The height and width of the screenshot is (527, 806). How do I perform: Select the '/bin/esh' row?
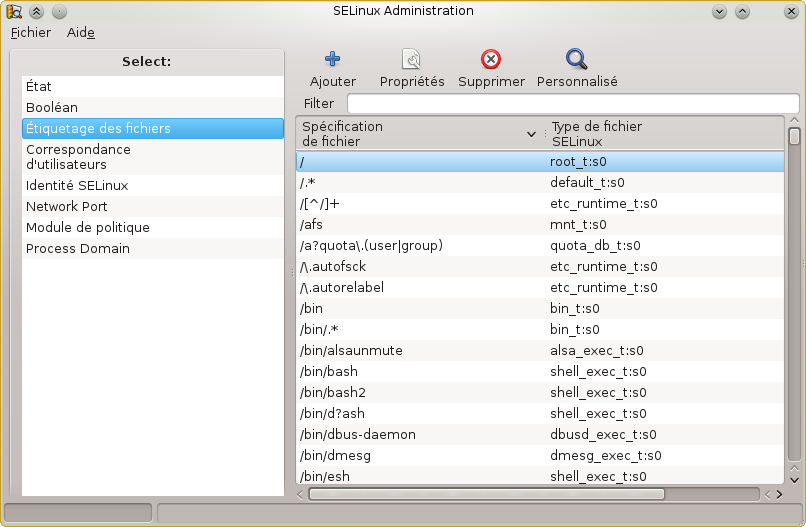pyautogui.click(x=540, y=476)
